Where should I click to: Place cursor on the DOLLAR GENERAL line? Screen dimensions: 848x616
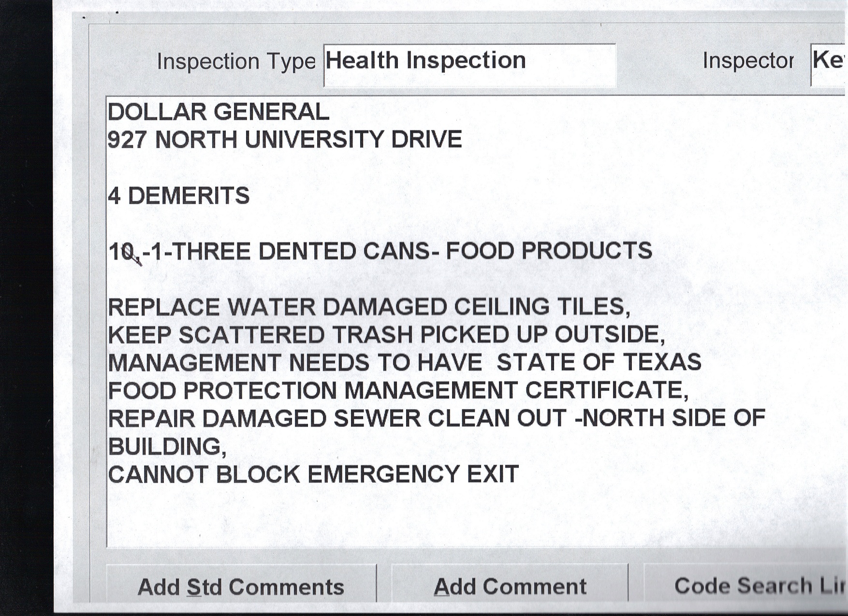218,112
